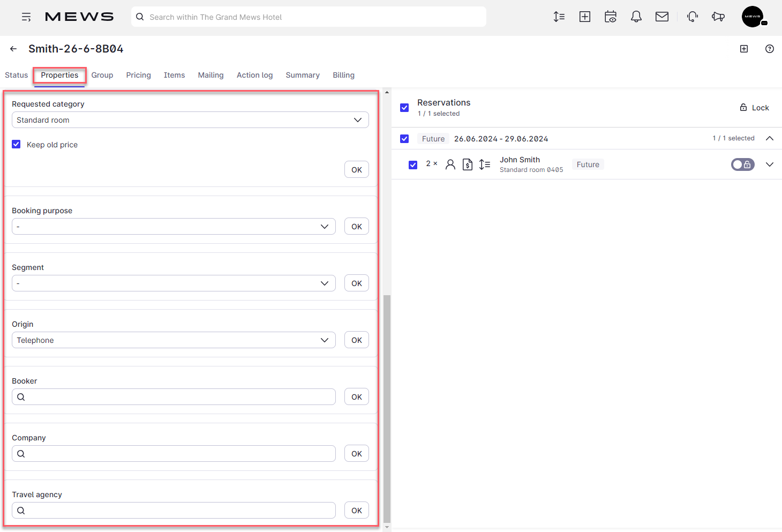782x532 pixels.
Task: Open the hamburger menu top left
Action: point(26,17)
